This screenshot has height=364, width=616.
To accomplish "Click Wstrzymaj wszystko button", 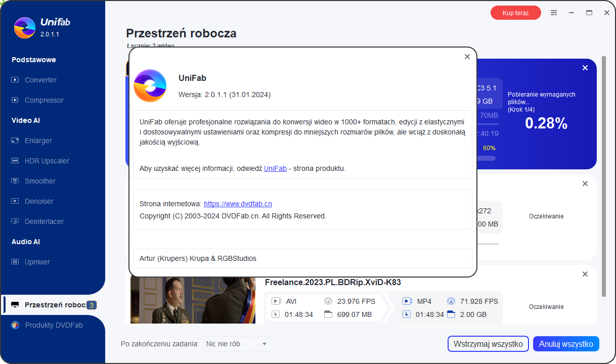I will [x=488, y=344].
